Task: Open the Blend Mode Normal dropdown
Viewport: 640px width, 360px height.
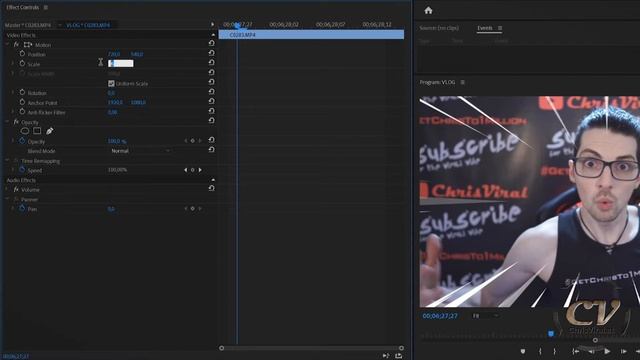Action: tap(140, 151)
